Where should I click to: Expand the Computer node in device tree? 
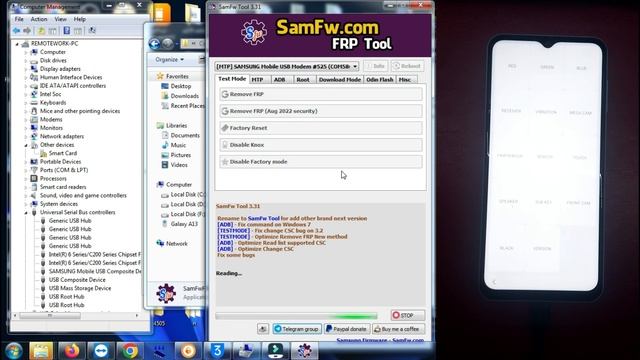(26, 52)
